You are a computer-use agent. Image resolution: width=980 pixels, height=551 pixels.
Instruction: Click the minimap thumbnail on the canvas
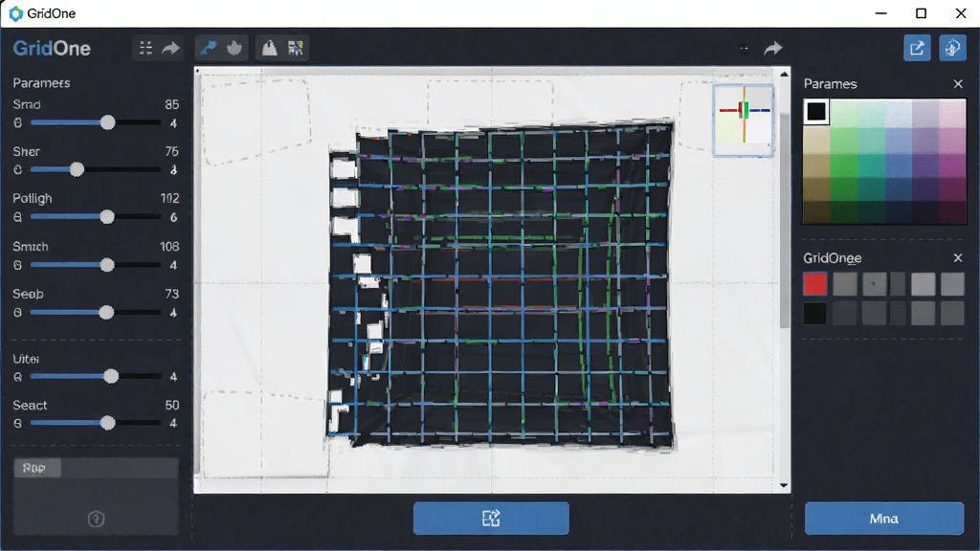(x=743, y=120)
